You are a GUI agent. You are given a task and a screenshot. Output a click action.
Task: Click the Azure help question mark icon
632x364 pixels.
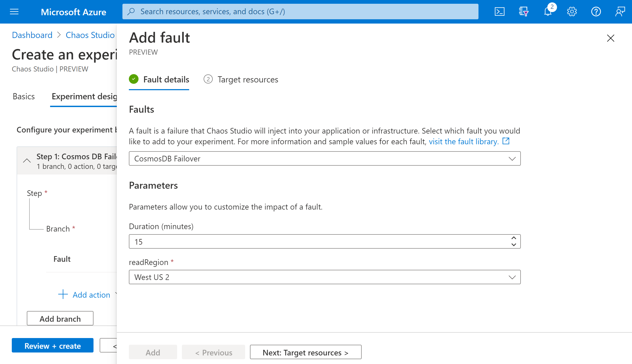(x=595, y=11)
